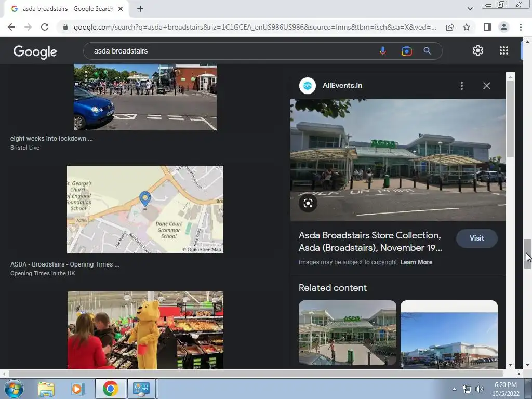Search inside image with Lens icon
Viewport: 532px width, 399px height.
(308, 203)
